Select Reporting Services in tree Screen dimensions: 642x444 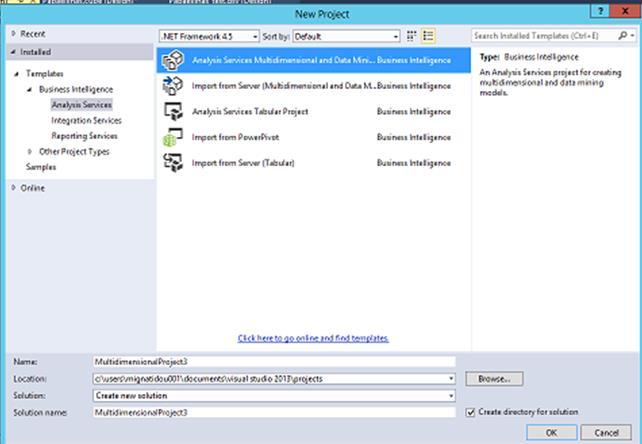click(x=84, y=136)
